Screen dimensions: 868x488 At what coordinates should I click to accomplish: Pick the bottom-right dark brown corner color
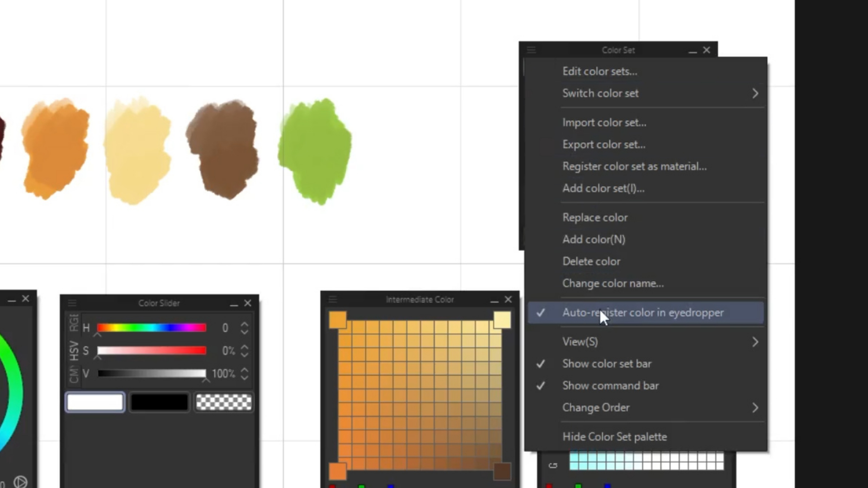(502, 471)
